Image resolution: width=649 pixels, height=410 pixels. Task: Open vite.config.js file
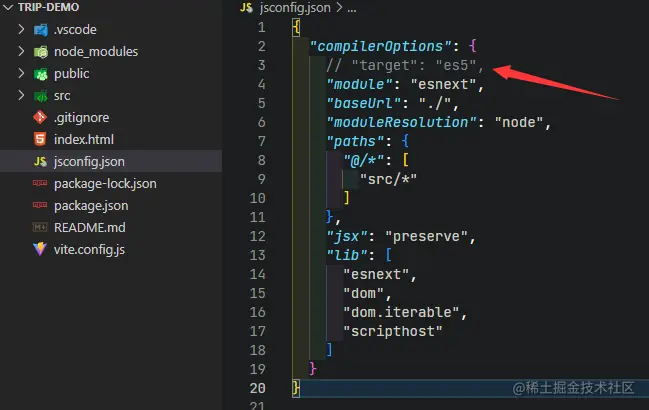pyautogui.click(x=89, y=249)
